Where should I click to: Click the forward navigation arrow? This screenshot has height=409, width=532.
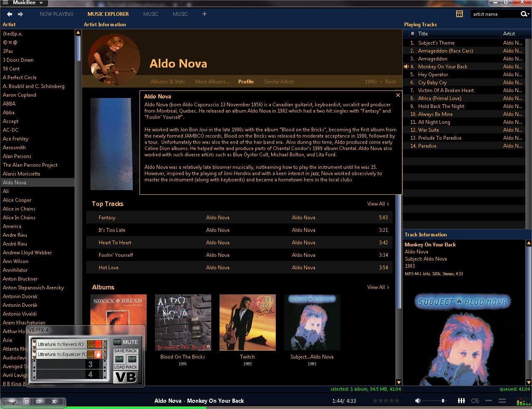point(20,14)
